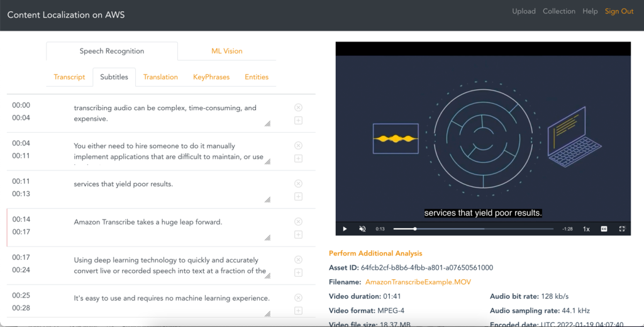Change the 1x playback speed
Image resolution: width=644 pixels, height=327 pixels.
click(586, 229)
